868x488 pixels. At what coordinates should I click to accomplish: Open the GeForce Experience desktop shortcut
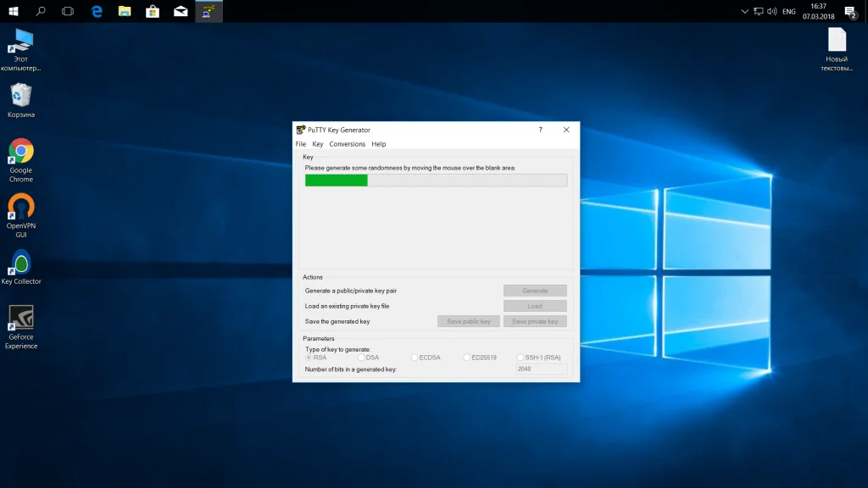[21, 319]
